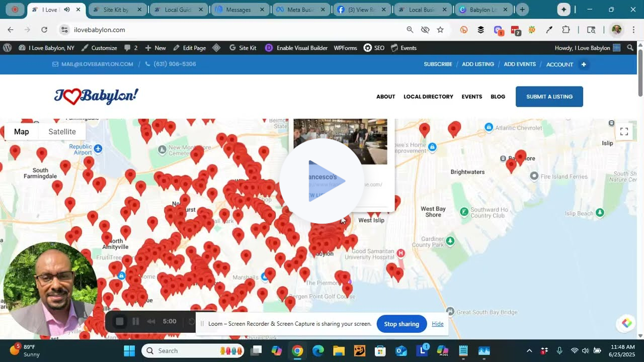The width and height of the screenshot is (644, 362).
Task: Open the New content menu
Action: click(155, 48)
